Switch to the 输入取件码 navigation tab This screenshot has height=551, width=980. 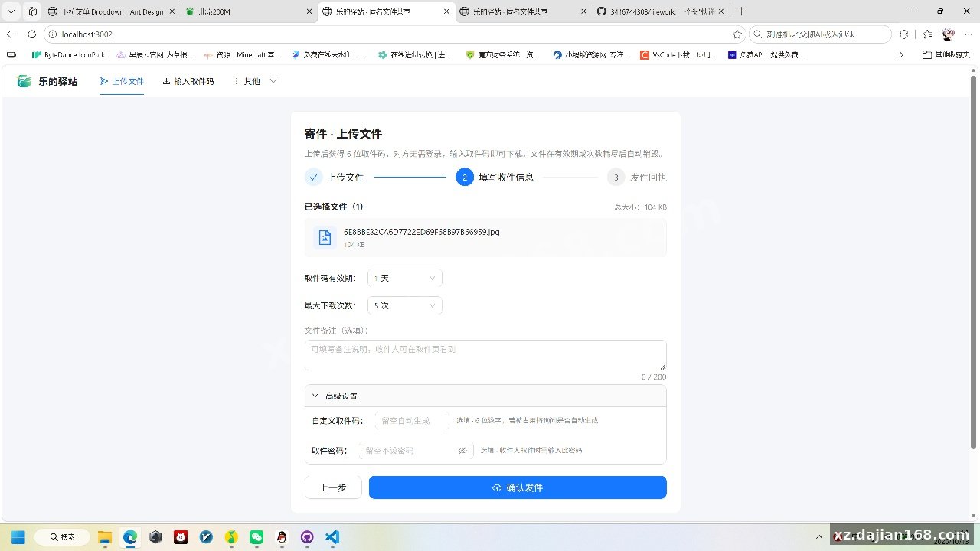[x=188, y=81]
